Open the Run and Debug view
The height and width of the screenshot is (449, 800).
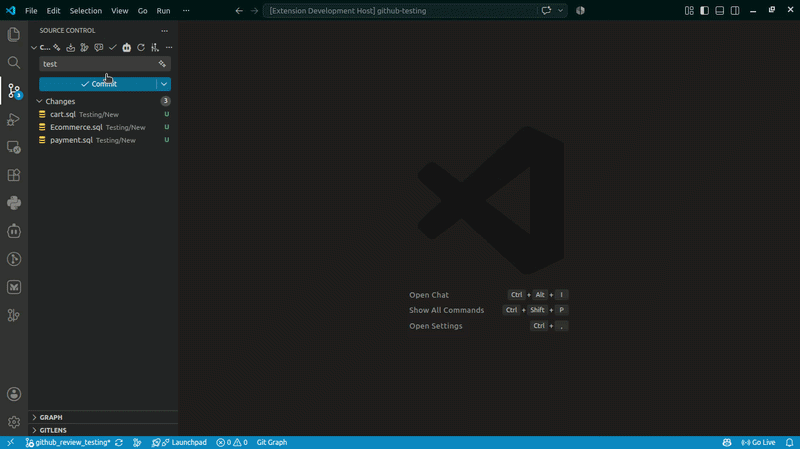14,119
